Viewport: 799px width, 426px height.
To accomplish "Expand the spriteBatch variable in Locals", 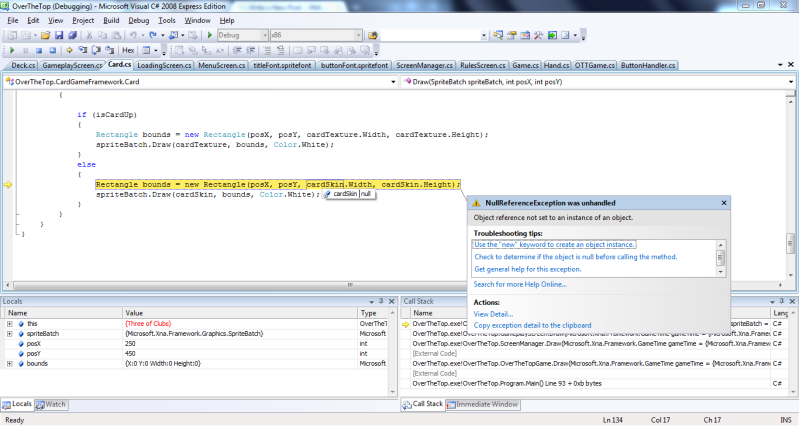I will coord(9,334).
